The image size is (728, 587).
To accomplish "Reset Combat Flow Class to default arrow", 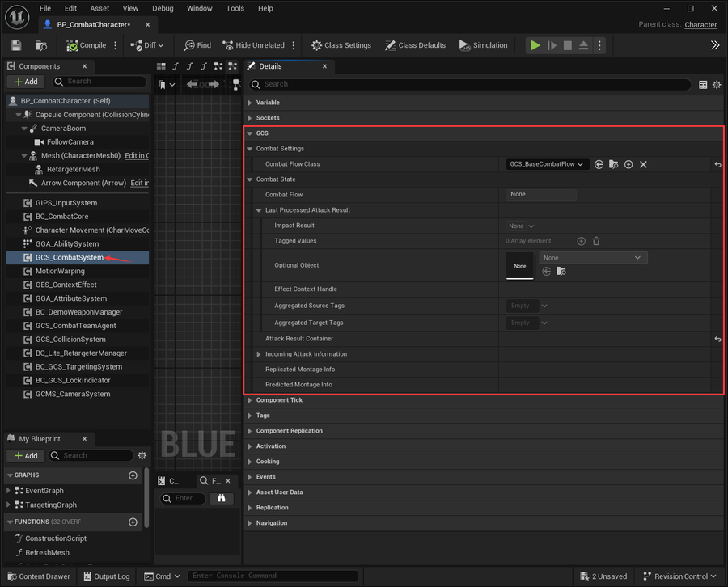I will point(717,164).
